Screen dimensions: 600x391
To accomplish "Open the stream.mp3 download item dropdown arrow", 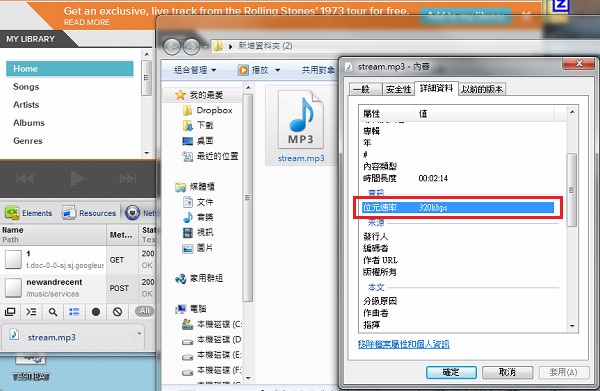I will click(x=139, y=334).
